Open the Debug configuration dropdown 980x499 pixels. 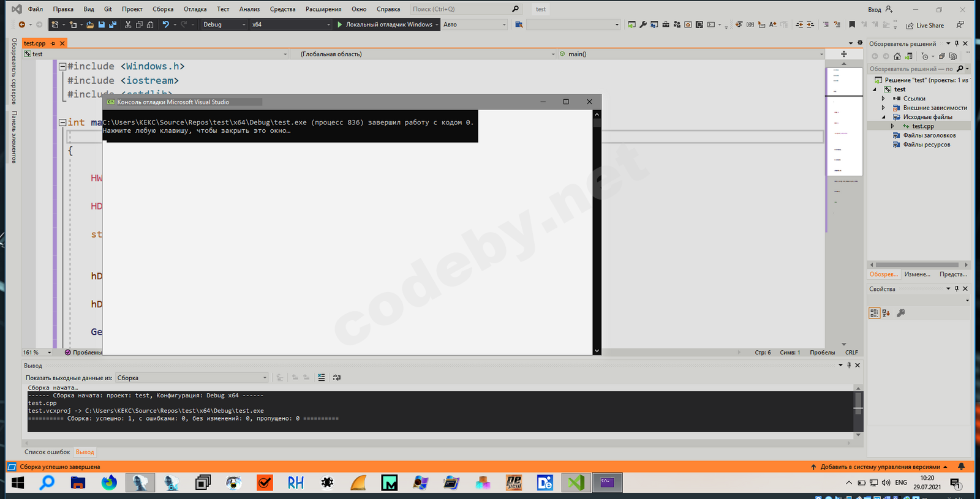click(x=224, y=24)
